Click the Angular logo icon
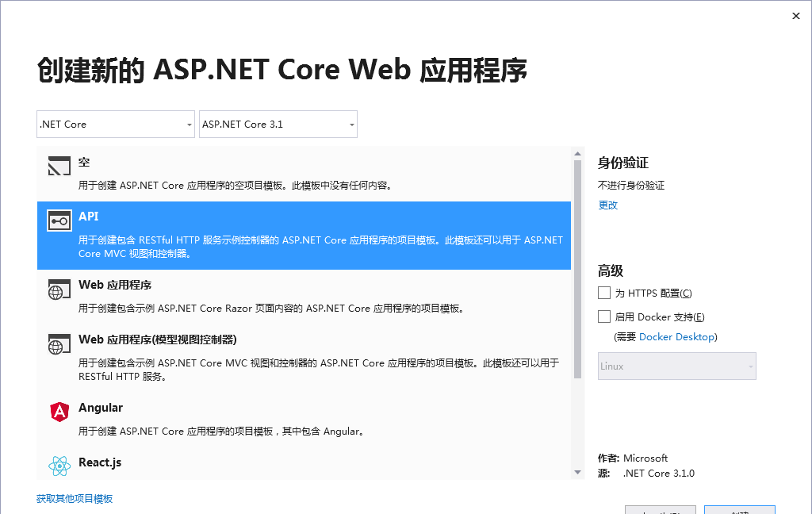 [x=59, y=412]
